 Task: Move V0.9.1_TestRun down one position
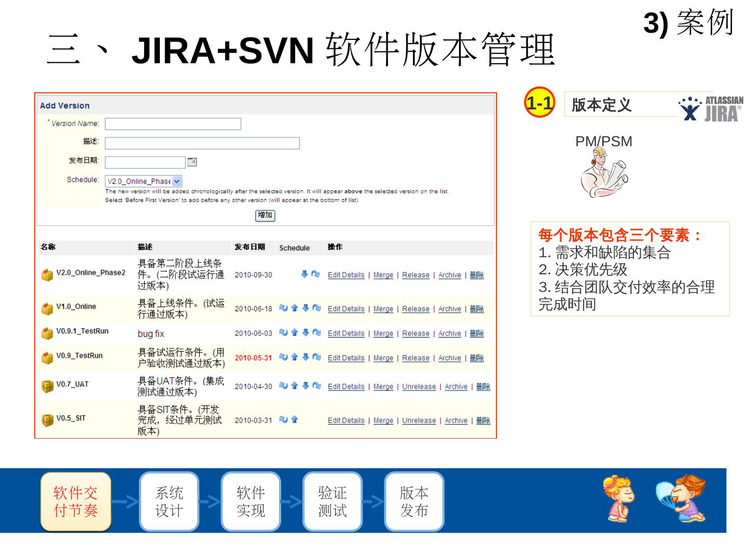pyautogui.click(x=306, y=332)
